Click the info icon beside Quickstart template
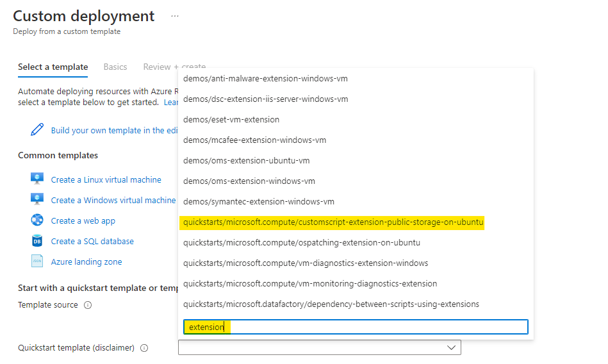Screen dimensions: 608x364 (144, 348)
